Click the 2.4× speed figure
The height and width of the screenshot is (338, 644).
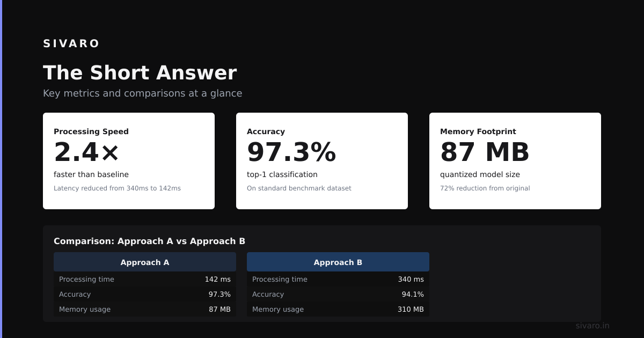point(86,152)
